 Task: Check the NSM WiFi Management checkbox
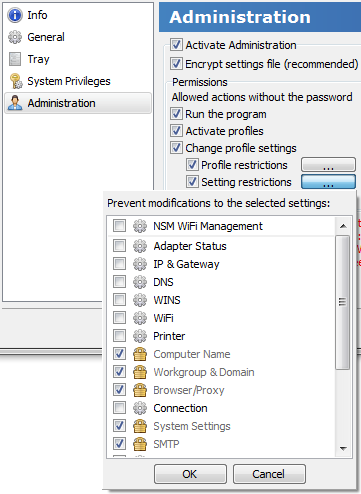pos(119,226)
